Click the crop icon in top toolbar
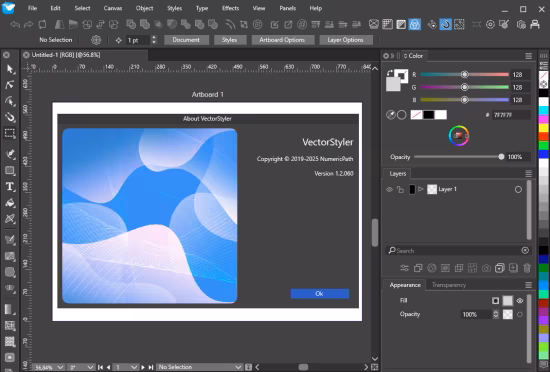Viewport: 550px width, 372px height. (244, 25)
